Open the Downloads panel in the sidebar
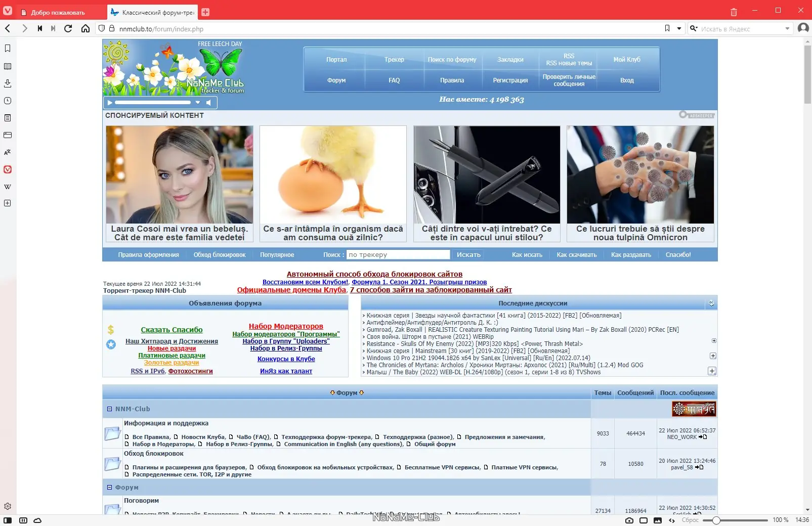 (7, 83)
